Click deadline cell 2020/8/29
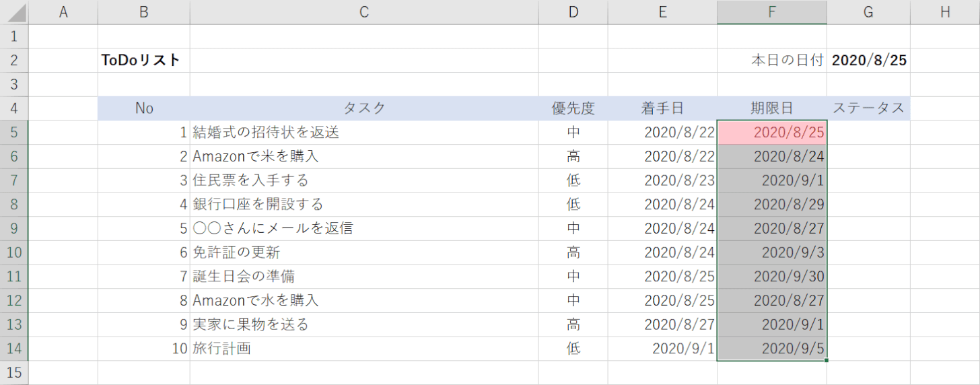Viewport: 980px width, 385px height. click(x=772, y=205)
